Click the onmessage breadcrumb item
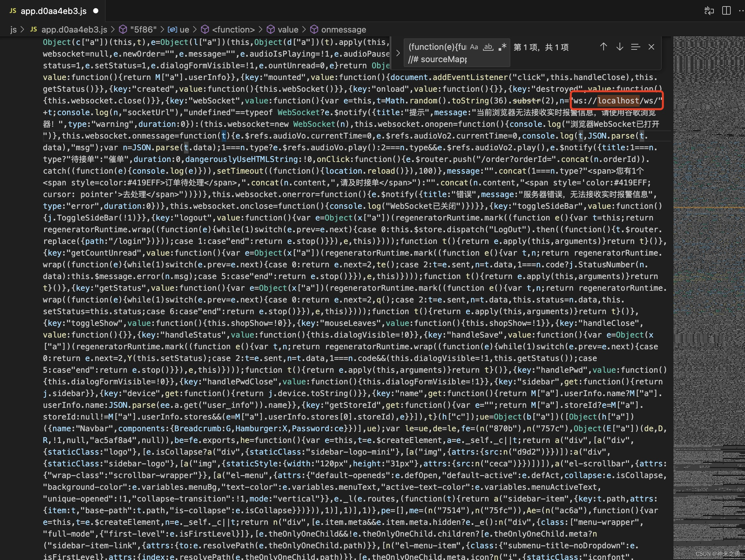 point(343,30)
